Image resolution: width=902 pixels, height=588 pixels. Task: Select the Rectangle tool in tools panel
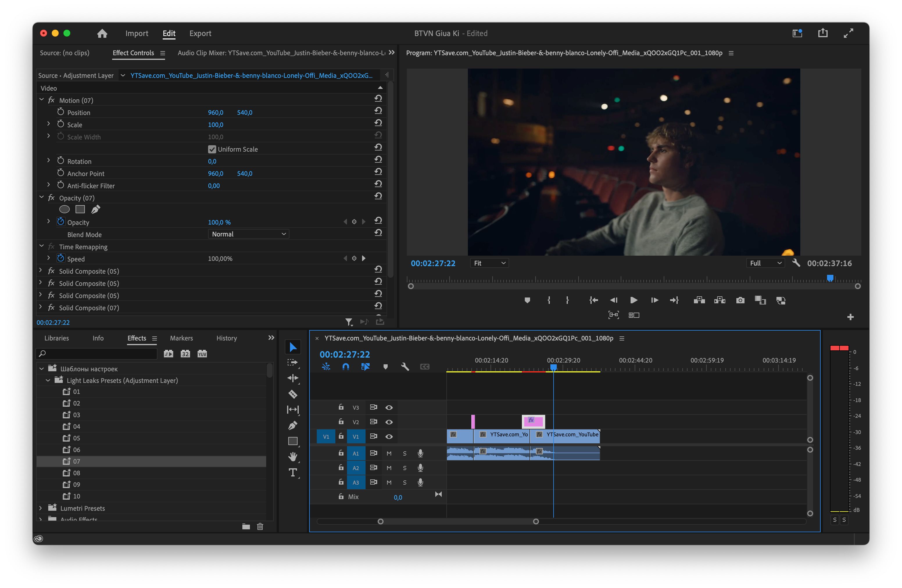[293, 441]
